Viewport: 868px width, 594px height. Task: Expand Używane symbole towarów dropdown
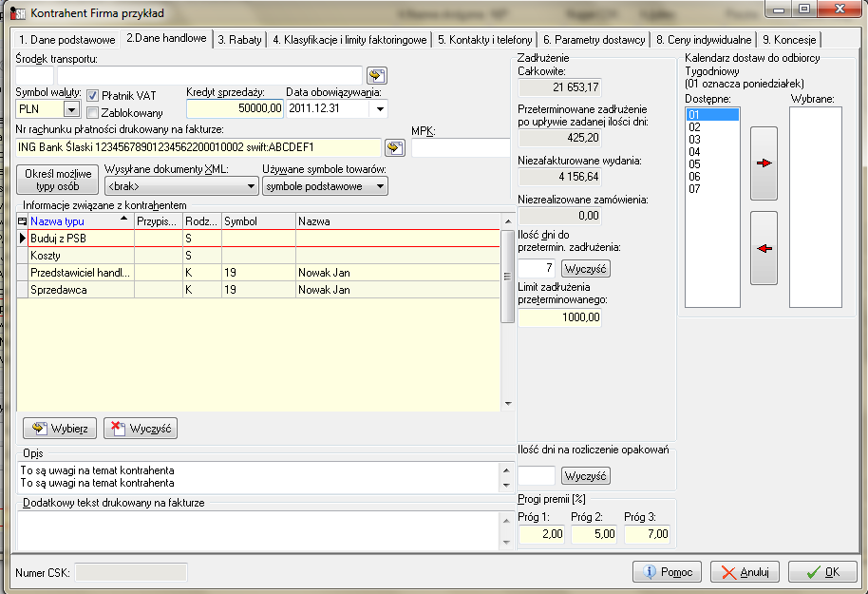[380, 186]
